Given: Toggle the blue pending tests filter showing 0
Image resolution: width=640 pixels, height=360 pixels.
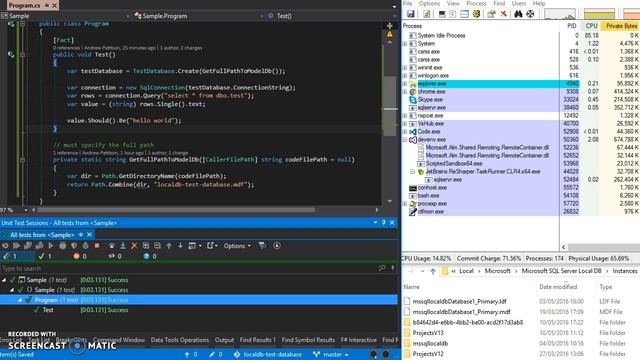Looking at the screenshot, I should [150, 256].
